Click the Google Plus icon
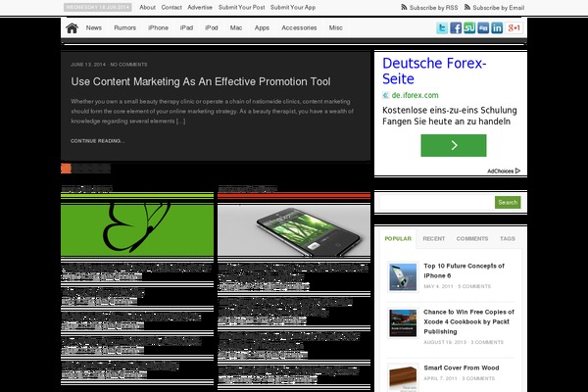 (x=514, y=27)
